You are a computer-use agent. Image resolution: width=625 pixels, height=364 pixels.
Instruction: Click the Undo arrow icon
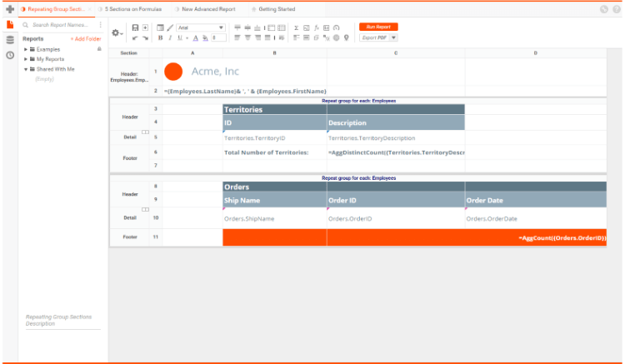point(136,37)
